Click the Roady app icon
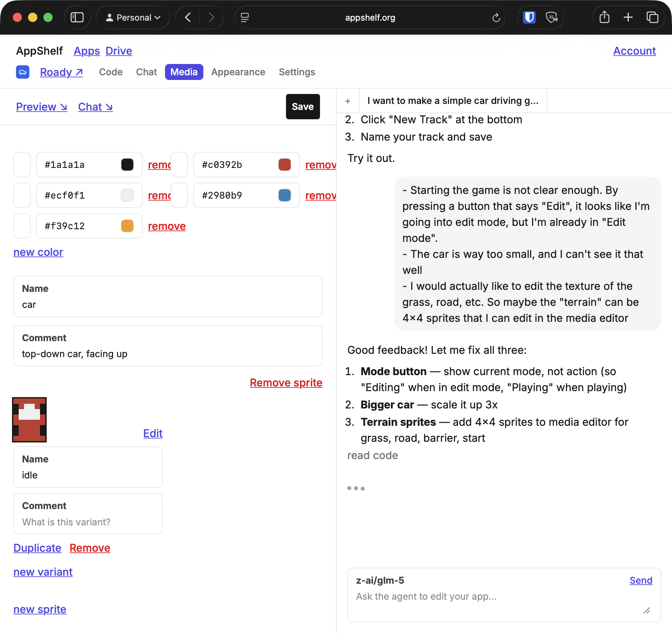Screen dimensions: 672x633 pos(23,72)
